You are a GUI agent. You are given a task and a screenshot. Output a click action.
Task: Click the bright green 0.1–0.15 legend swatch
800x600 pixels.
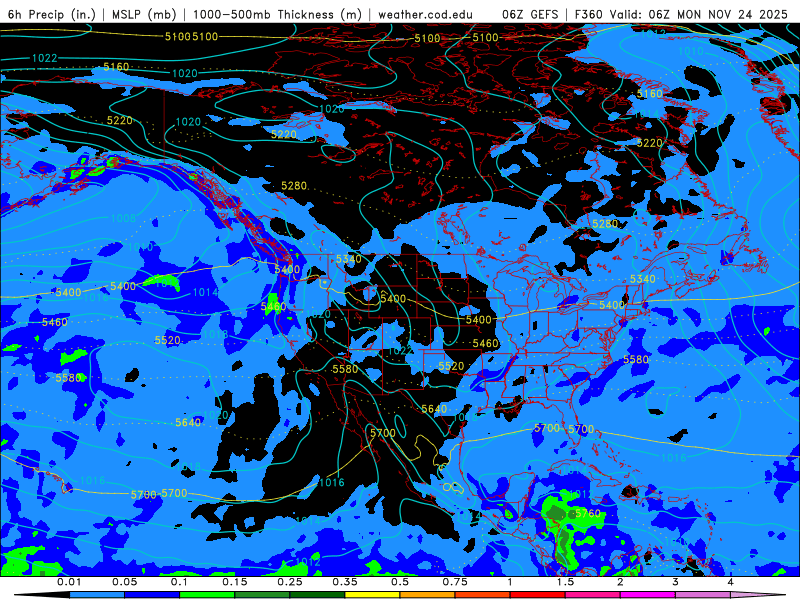pos(207,595)
